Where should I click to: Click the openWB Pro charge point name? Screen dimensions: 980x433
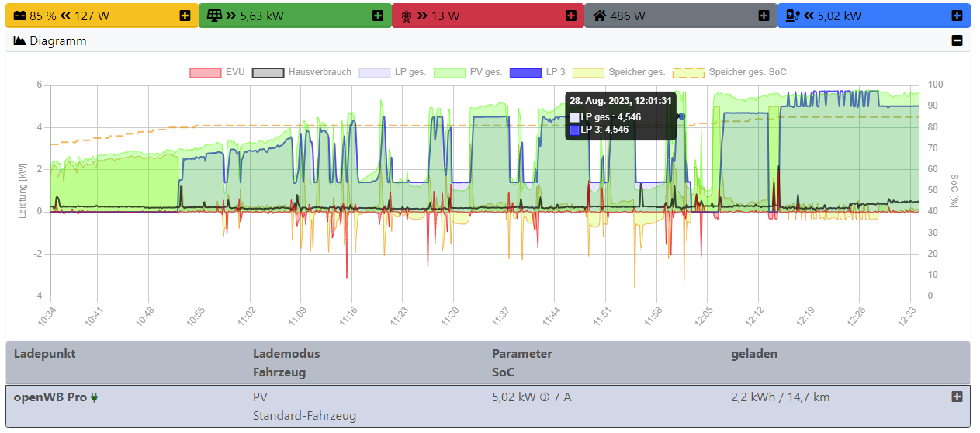pyautogui.click(x=50, y=397)
